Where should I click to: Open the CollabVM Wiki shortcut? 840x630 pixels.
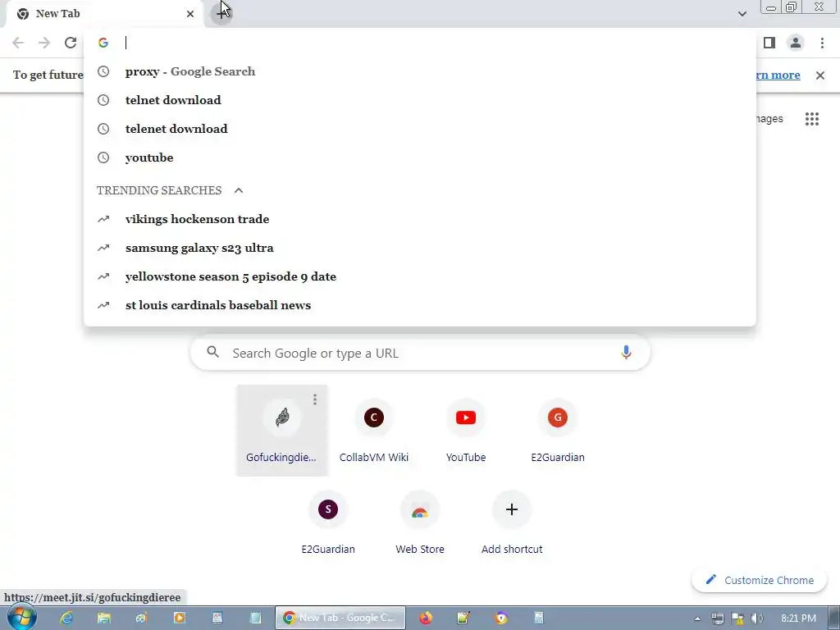pyautogui.click(x=374, y=430)
